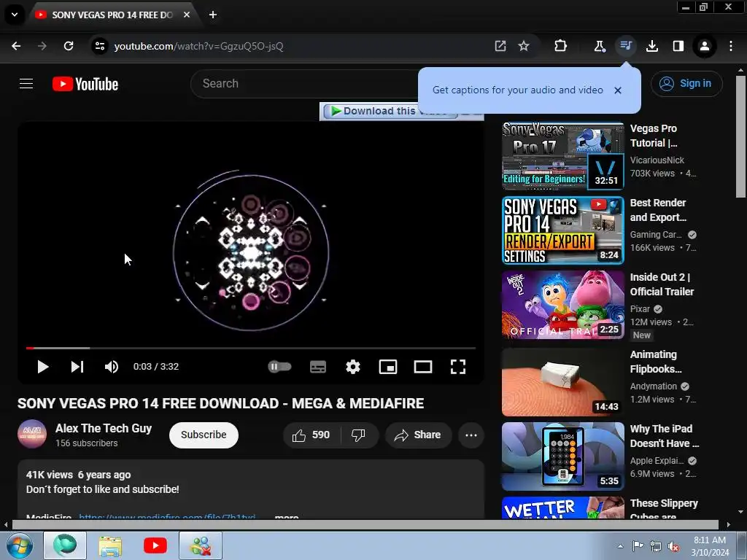Bookmark this page star
This screenshot has width=747, height=560.
click(524, 46)
